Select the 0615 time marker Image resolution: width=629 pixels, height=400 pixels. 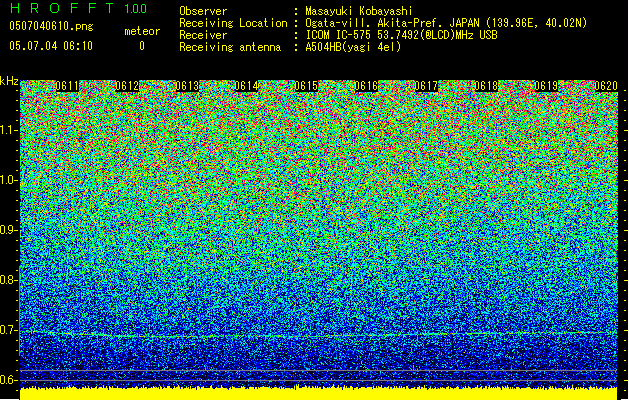[x=306, y=86]
